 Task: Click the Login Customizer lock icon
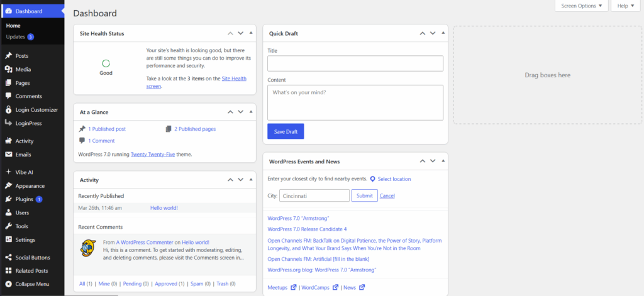(8, 109)
